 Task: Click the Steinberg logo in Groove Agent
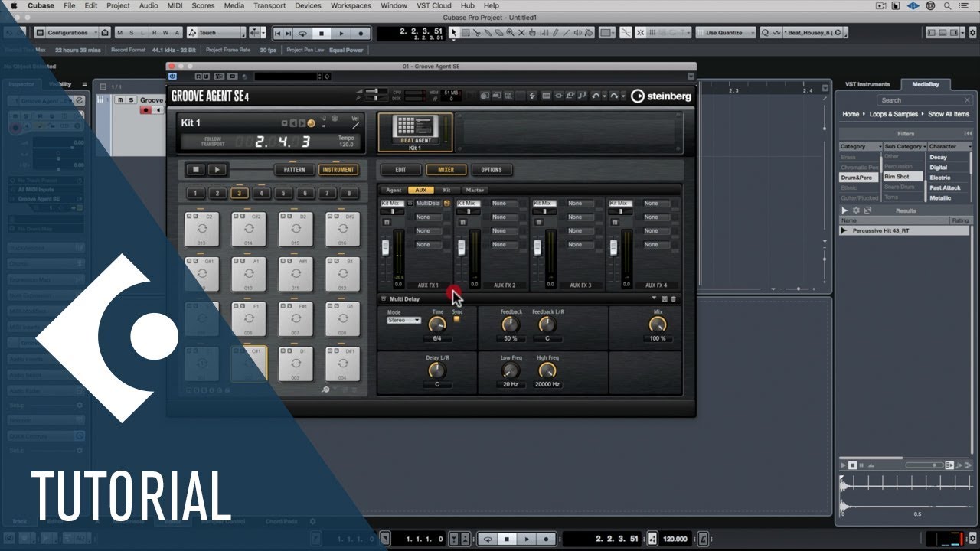point(661,96)
